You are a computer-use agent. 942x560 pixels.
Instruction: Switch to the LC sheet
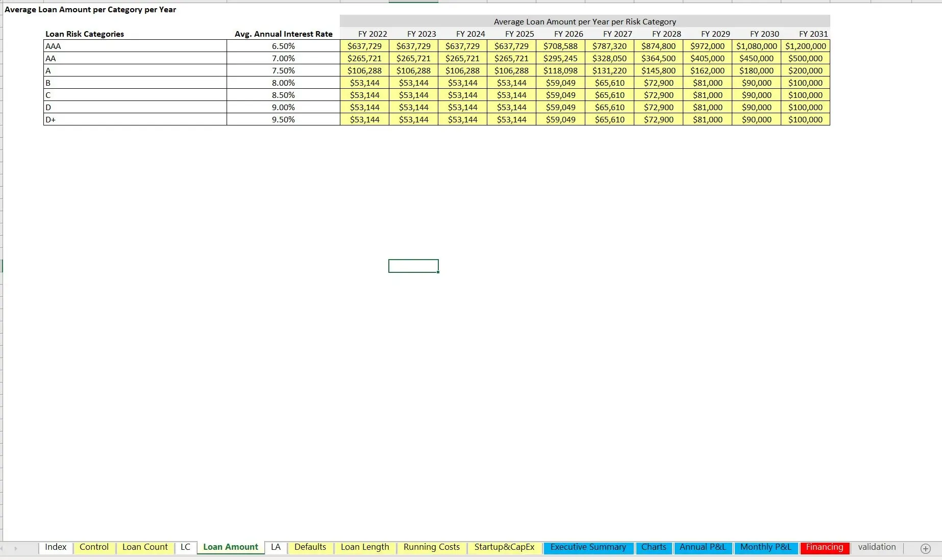coord(185,547)
